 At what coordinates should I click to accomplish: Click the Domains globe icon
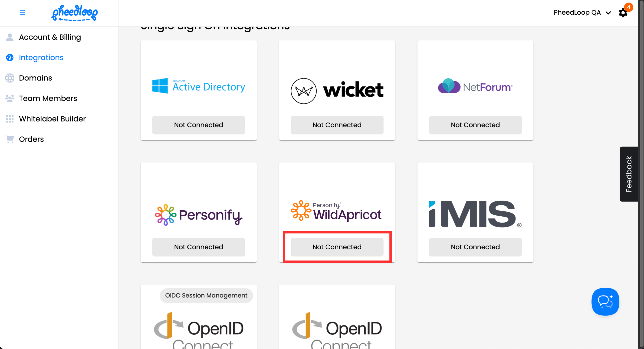(x=10, y=78)
